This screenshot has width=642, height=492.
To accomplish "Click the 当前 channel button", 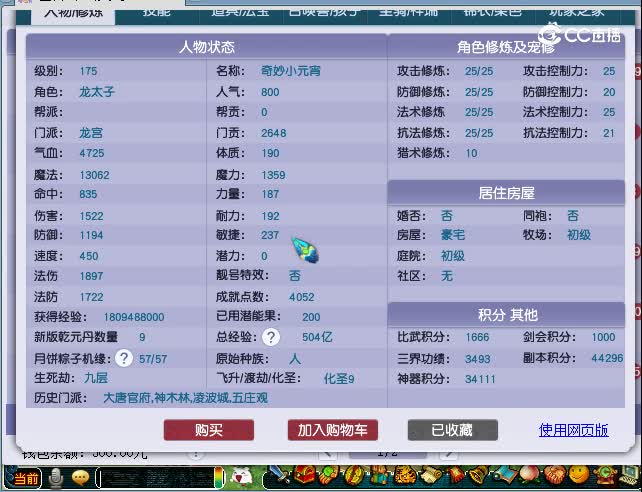I will pyautogui.click(x=25, y=478).
